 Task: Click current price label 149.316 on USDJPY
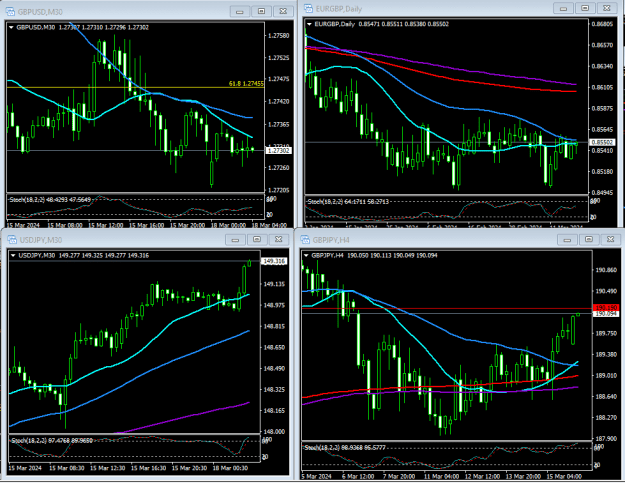pos(274,261)
